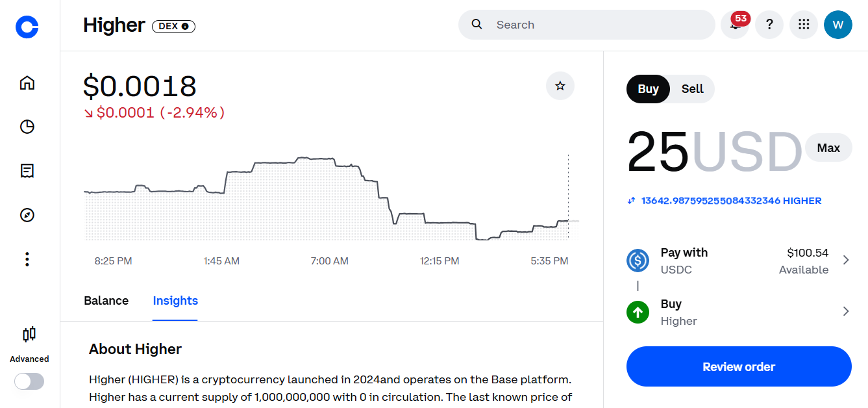Enable the Advanced trading toggle
This screenshot has height=408, width=868.
pyautogui.click(x=29, y=381)
